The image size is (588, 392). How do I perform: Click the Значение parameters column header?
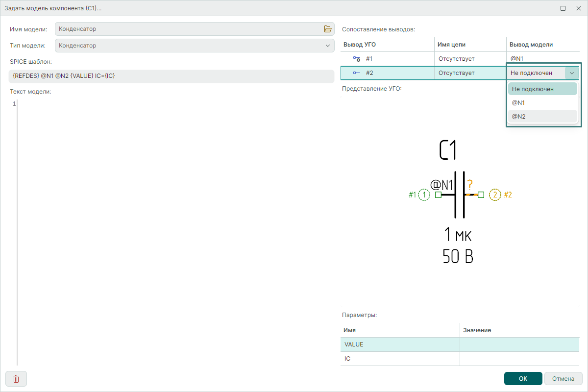tap(519, 330)
